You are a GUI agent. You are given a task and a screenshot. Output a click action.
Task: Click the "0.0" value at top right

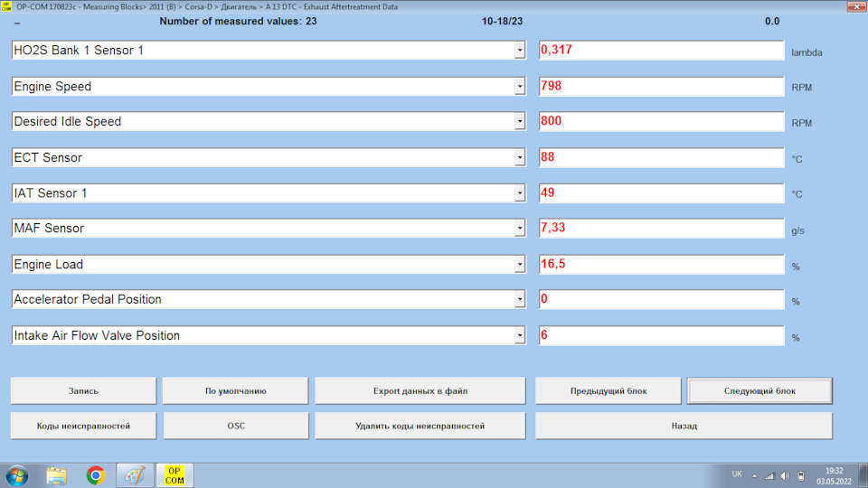click(772, 22)
